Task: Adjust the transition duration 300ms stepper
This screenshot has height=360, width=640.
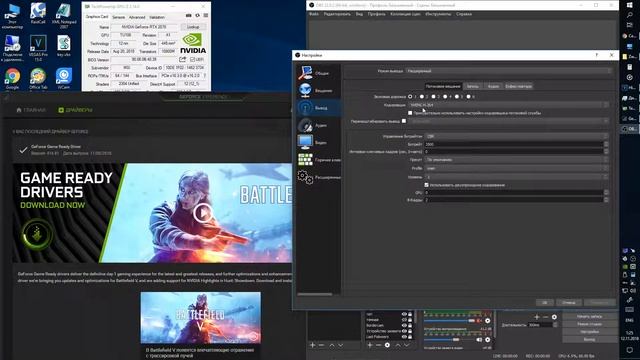Action: 555,325
